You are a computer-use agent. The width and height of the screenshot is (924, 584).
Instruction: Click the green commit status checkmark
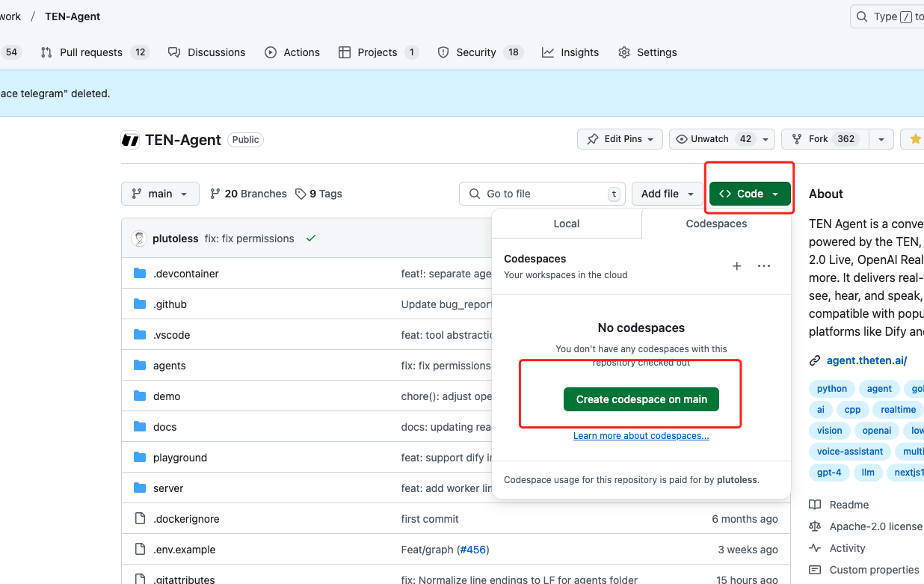311,239
